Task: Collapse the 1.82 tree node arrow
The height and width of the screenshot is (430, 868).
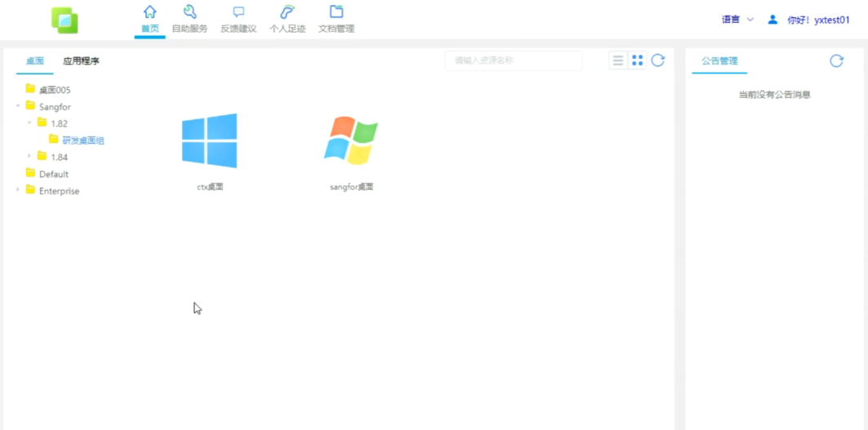Action: click(29, 123)
